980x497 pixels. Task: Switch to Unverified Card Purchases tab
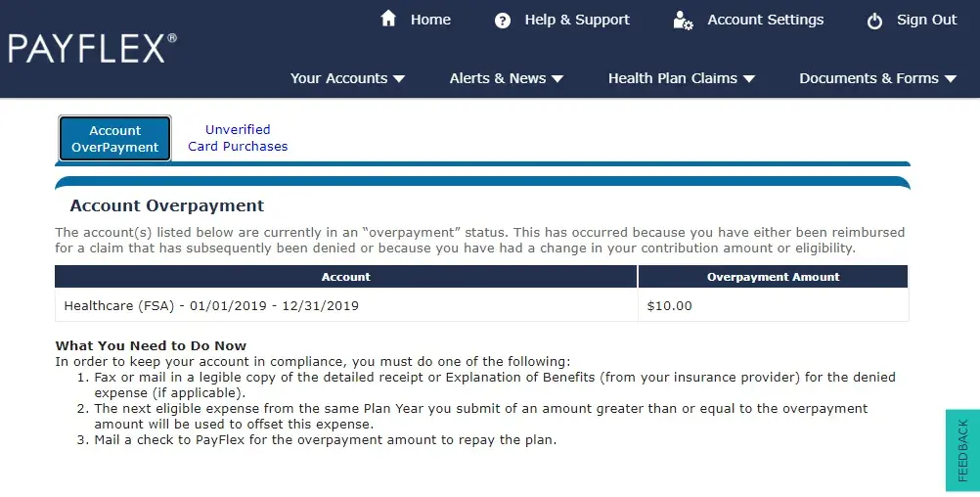click(x=238, y=138)
